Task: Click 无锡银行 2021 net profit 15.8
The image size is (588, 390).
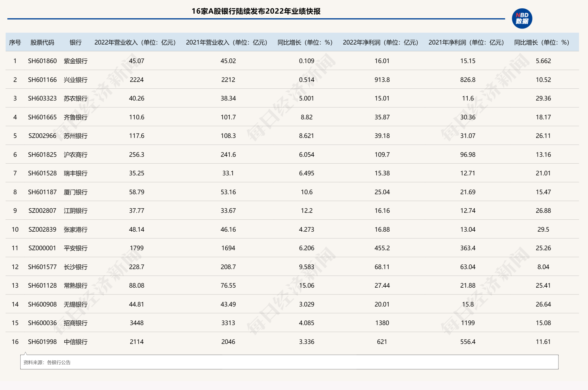Action: pyautogui.click(x=468, y=304)
